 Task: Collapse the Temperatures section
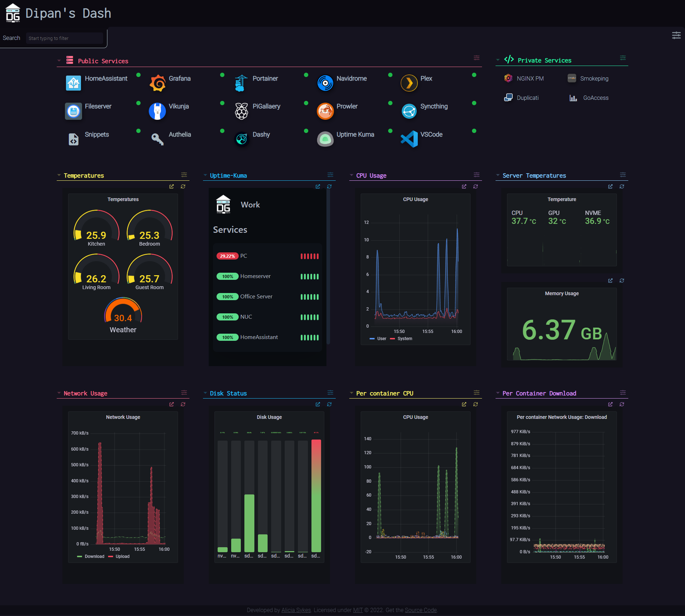(59, 175)
